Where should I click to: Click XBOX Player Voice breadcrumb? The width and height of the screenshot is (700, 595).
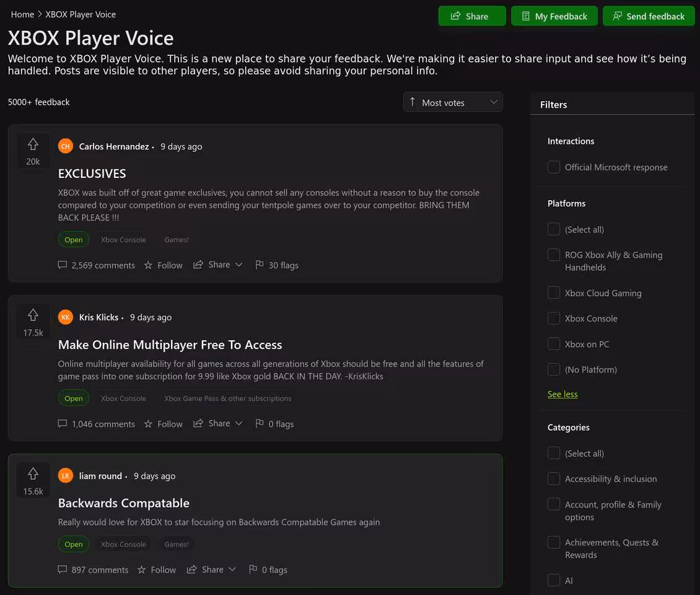point(81,14)
